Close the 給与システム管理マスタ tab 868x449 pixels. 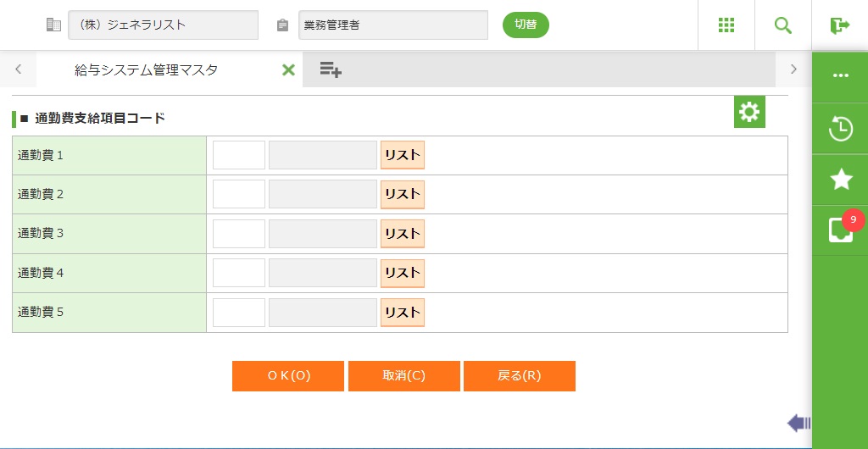click(288, 70)
